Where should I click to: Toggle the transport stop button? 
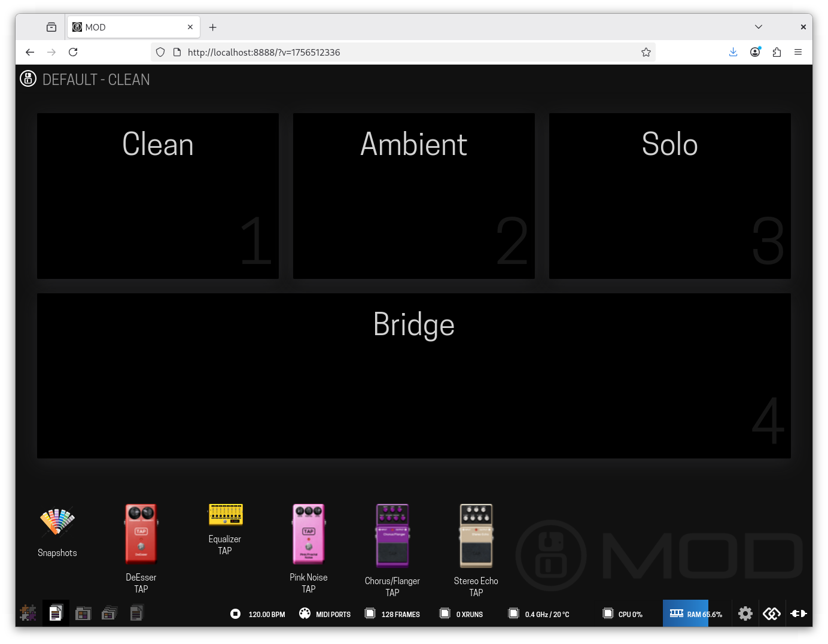(236, 613)
